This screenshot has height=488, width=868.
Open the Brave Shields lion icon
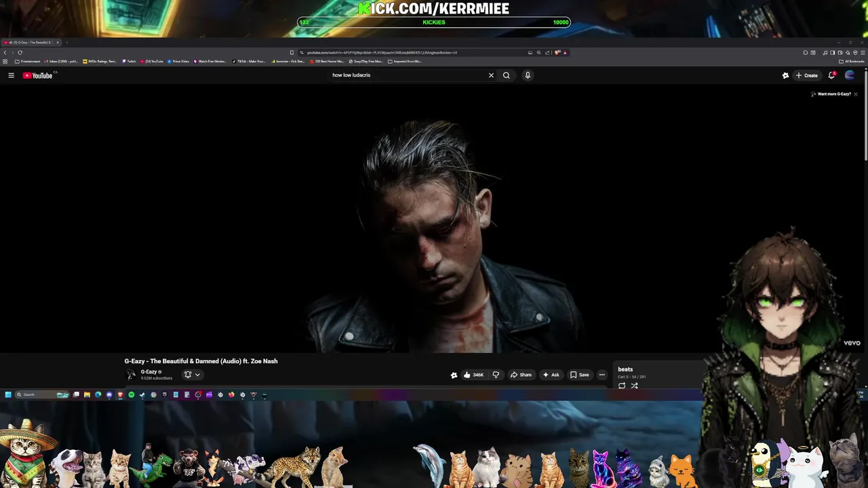(x=557, y=52)
